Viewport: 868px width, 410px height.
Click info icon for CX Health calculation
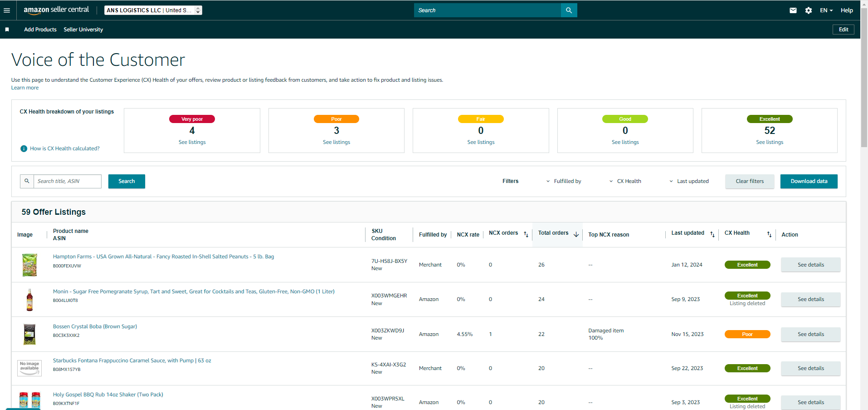click(x=24, y=148)
